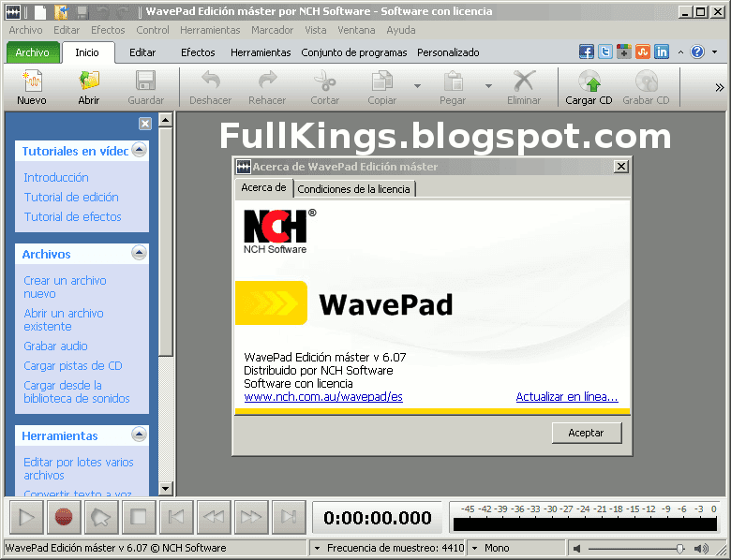Viewport: 731px width, 560px height.
Task: Share via the StumbleUpon icon
Action: pos(642,52)
